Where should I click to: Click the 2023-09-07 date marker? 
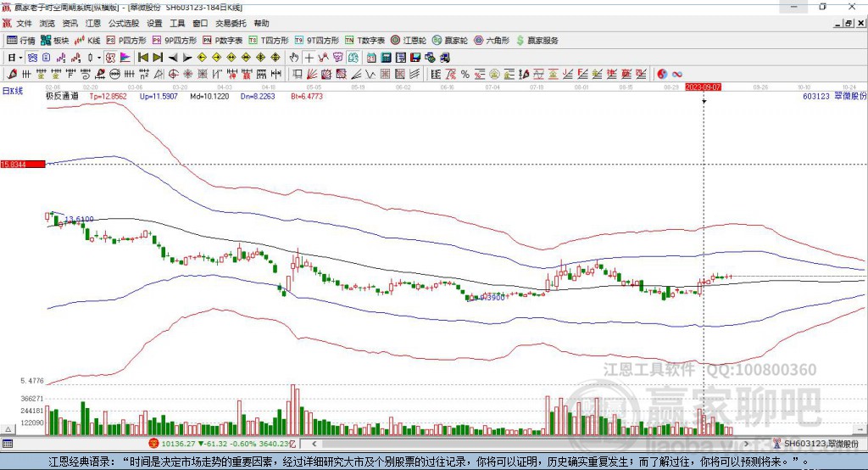pyautogui.click(x=704, y=87)
